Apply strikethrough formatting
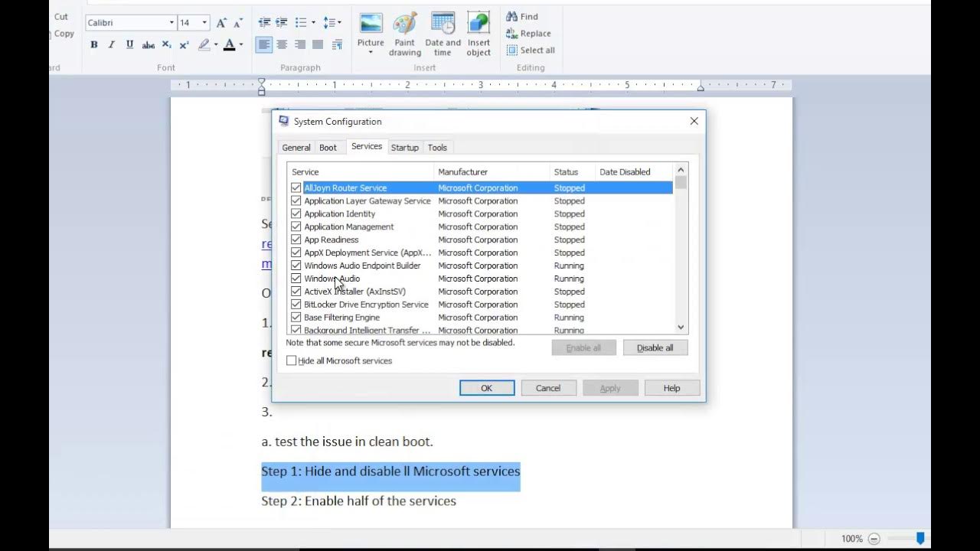 point(148,45)
